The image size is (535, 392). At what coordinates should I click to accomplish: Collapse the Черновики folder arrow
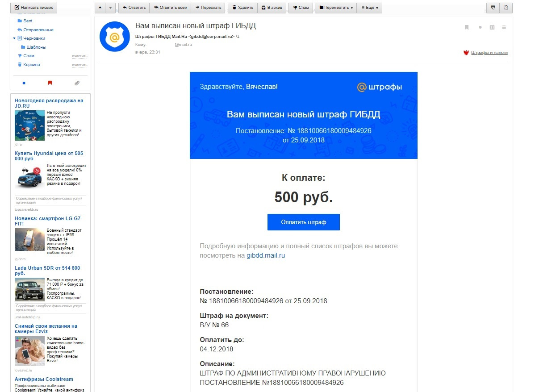tap(14, 38)
